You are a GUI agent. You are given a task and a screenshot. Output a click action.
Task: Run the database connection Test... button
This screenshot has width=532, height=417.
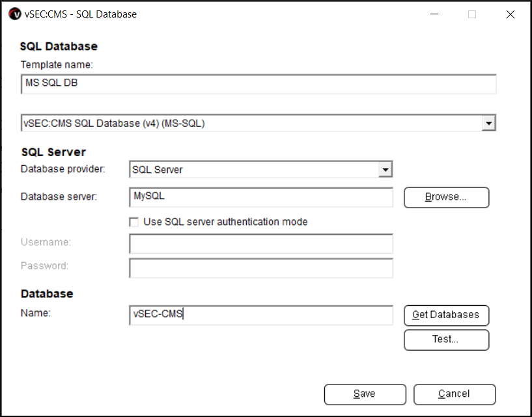(x=446, y=340)
